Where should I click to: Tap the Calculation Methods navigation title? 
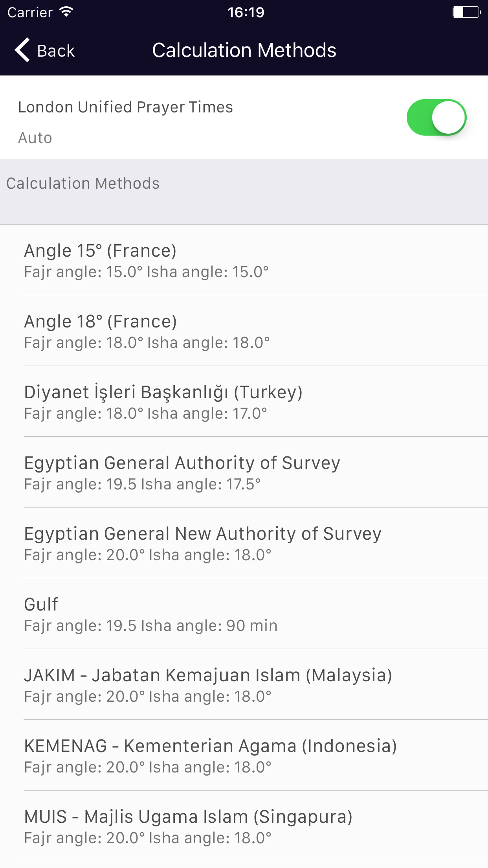(x=244, y=50)
